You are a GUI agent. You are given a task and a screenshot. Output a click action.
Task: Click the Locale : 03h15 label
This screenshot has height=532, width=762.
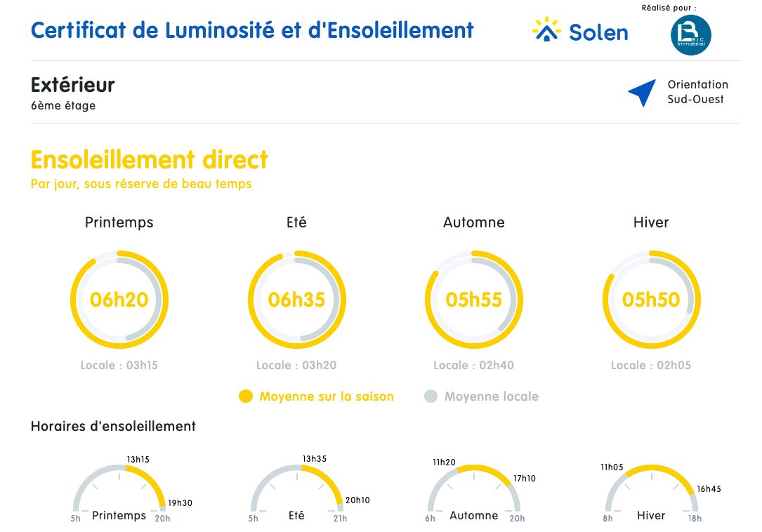click(x=119, y=365)
